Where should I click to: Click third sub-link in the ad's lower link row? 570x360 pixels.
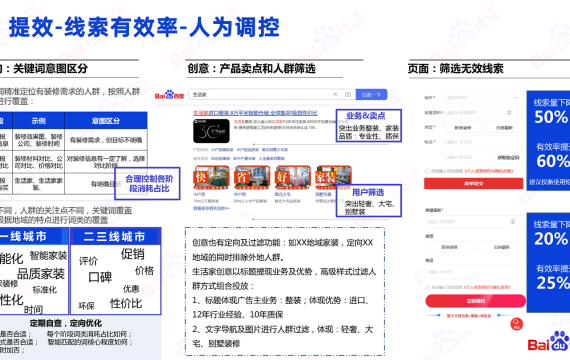coord(272,159)
